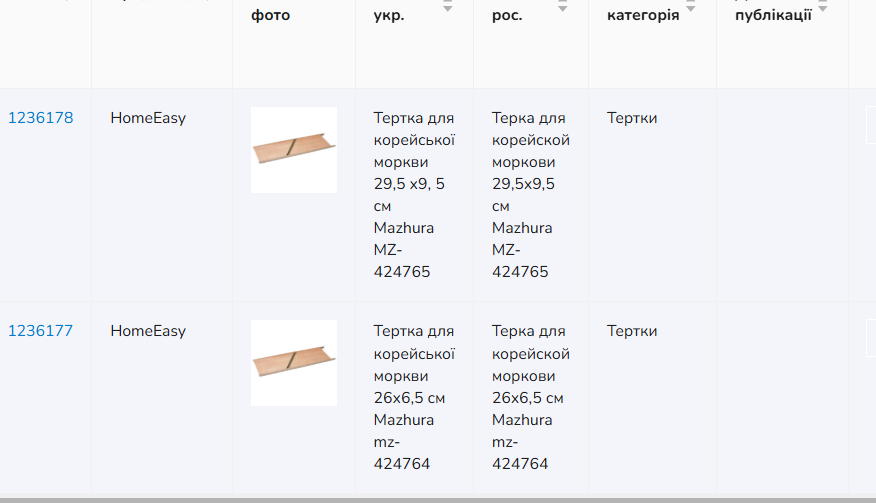The height and width of the screenshot is (503, 876).
Task: Sort by the рос. column arrow icon
Action: coord(563,7)
